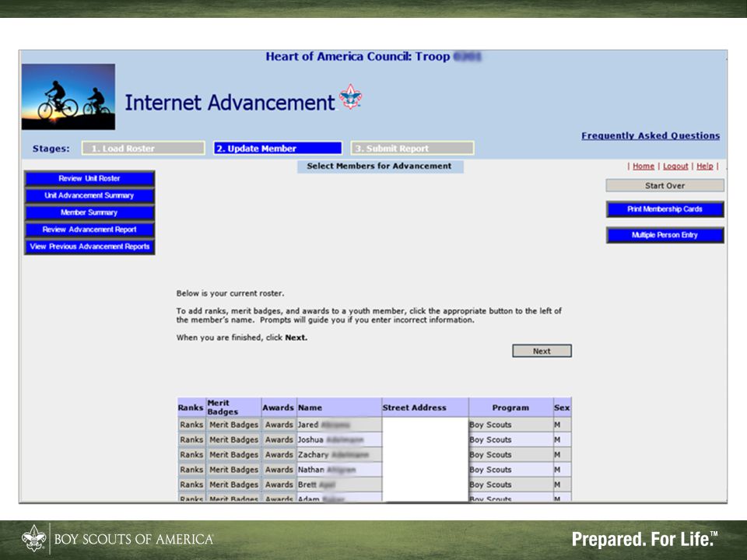Open Review Advancement Report
Screen dimensions: 747x560
click(x=89, y=229)
